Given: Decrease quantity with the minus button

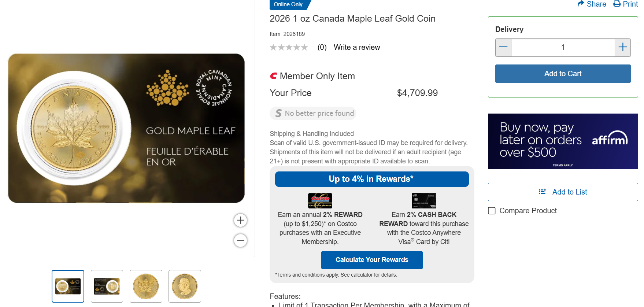Looking at the screenshot, I should coord(503,47).
